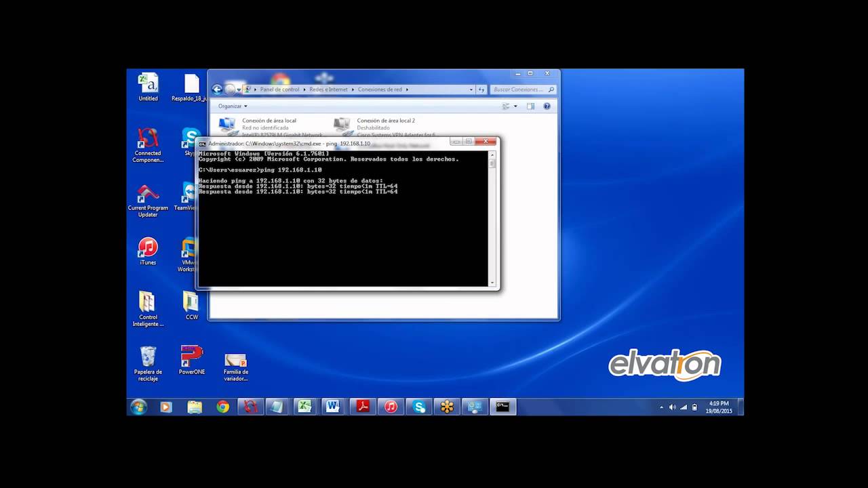Open the Familia de variador presentation
868x488 pixels.
coord(235,367)
